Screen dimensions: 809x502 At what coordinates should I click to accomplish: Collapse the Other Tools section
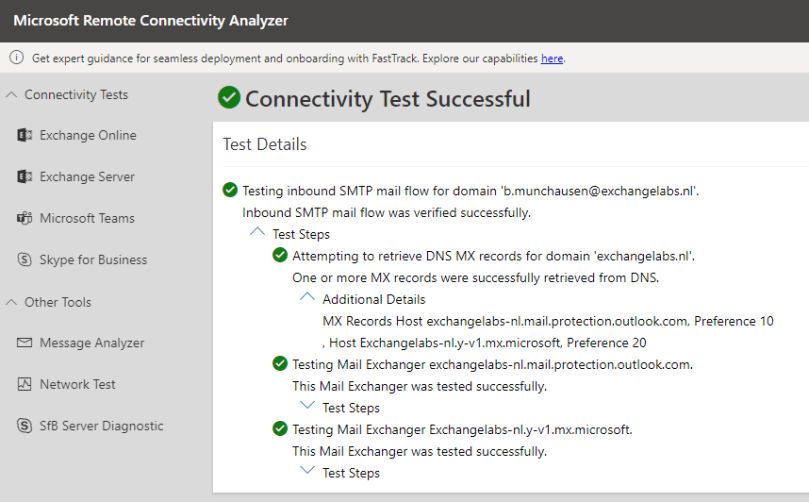11,302
